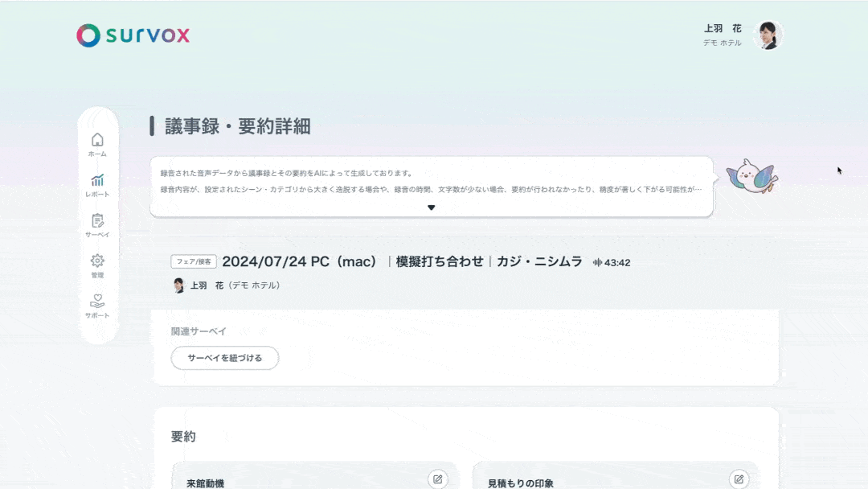Click the survox logo
868x489 pixels.
pyautogui.click(x=133, y=35)
